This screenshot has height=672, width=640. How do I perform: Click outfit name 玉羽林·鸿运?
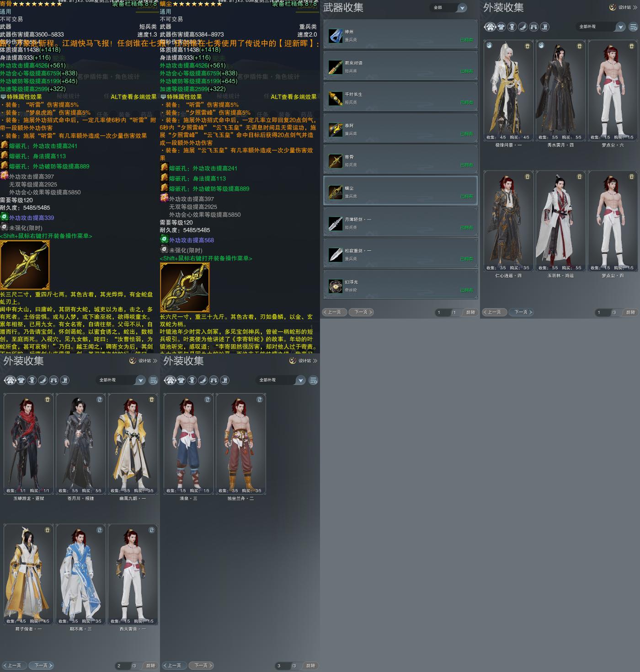coord(560,276)
